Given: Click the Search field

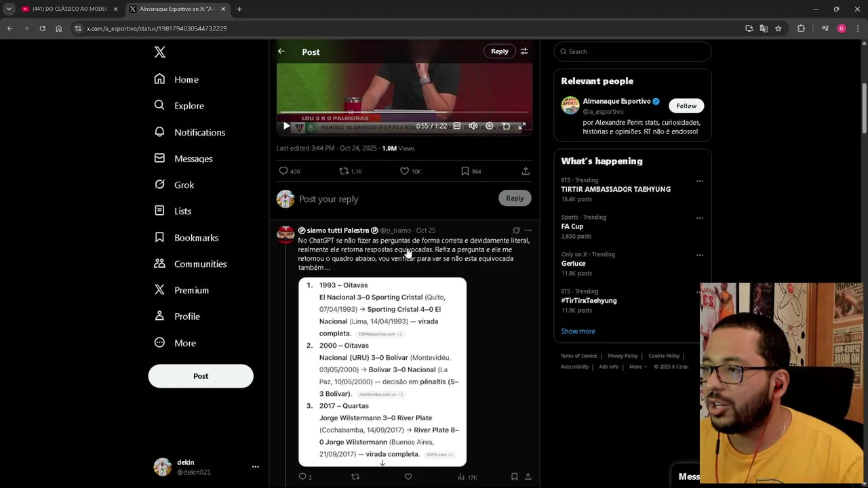Looking at the screenshot, I should pos(633,52).
